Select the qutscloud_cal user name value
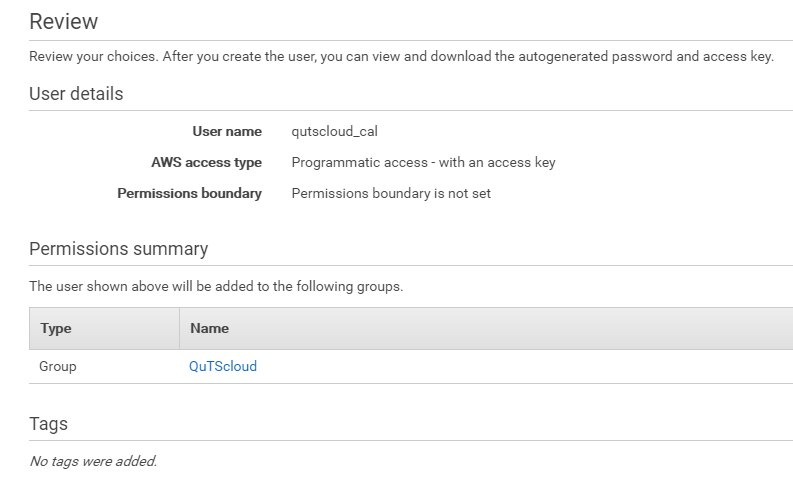Viewport: 793px width, 494px height. (x=334, y=131)
